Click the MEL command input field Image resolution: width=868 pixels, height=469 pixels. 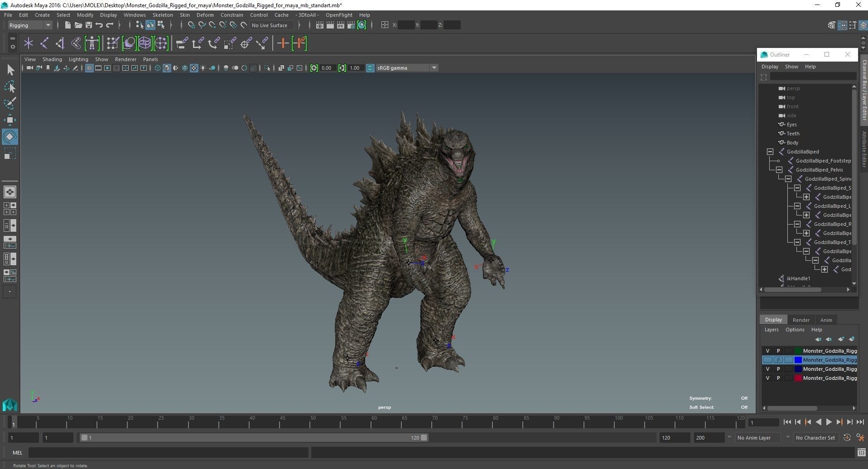pyautogui.click(x=168, y=452)
